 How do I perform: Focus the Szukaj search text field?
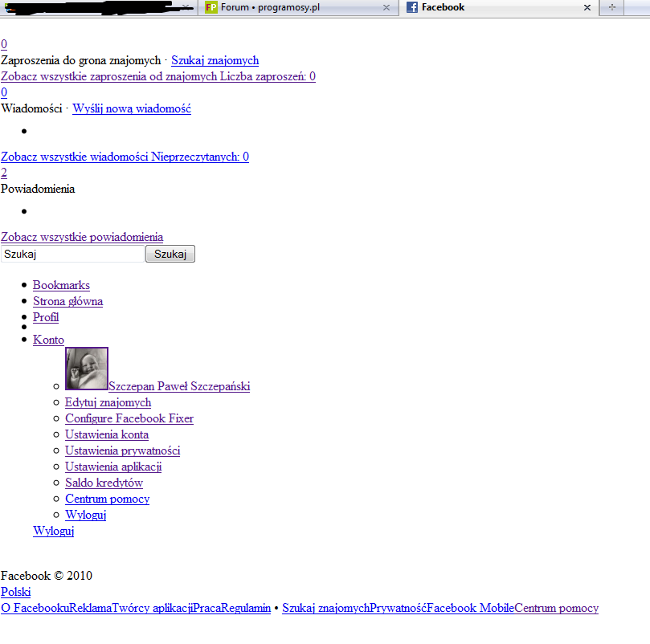coord(72,254)
